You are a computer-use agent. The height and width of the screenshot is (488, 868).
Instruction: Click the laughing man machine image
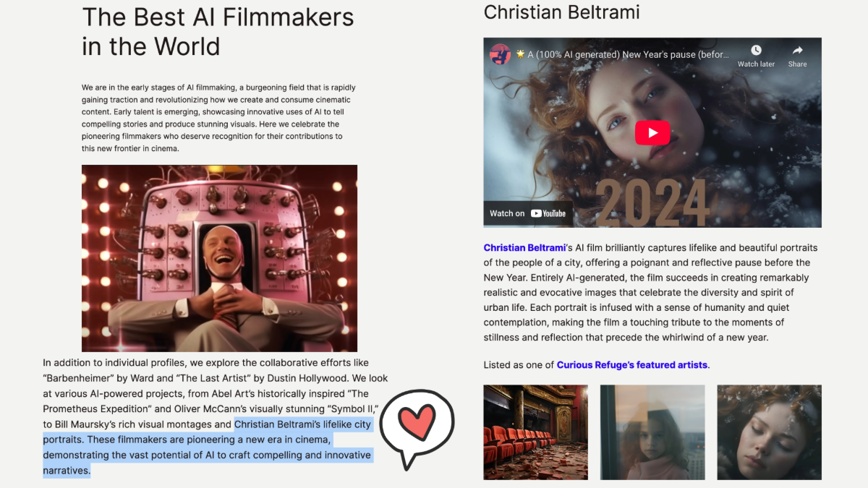tap(219, 258)
